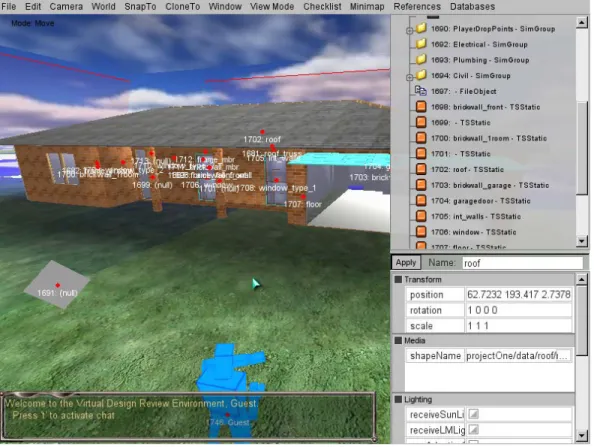The image size is (594, 447).
Task: Click the 1702 roof TSStatic icon
Action: (x=421, y=169)
